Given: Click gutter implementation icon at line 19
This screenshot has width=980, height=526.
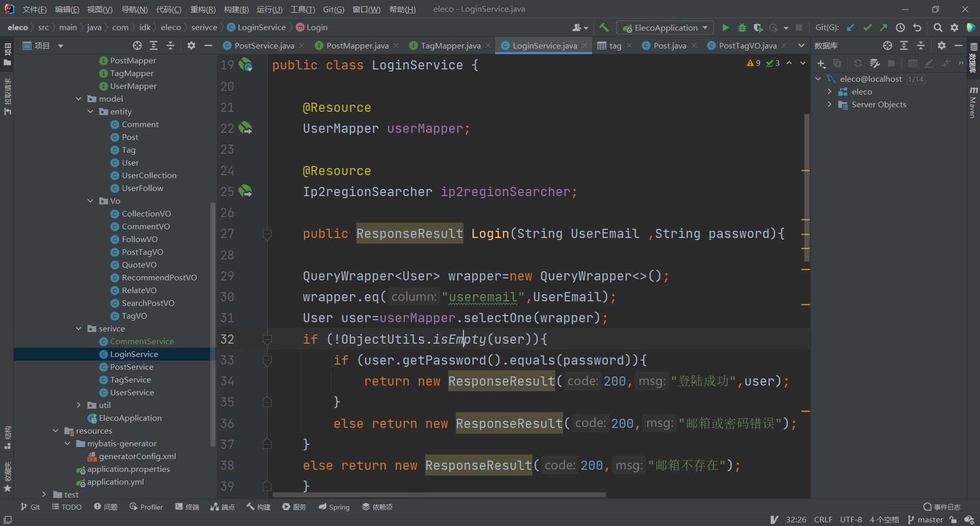Looking at the screenshot, I should tap(246, 64).
